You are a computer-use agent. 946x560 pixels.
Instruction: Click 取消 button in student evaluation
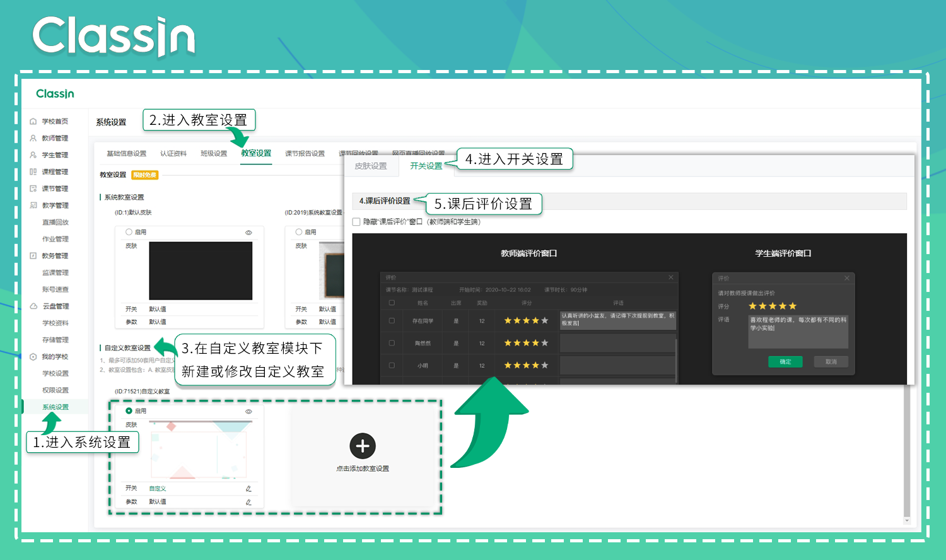(831, 361)
